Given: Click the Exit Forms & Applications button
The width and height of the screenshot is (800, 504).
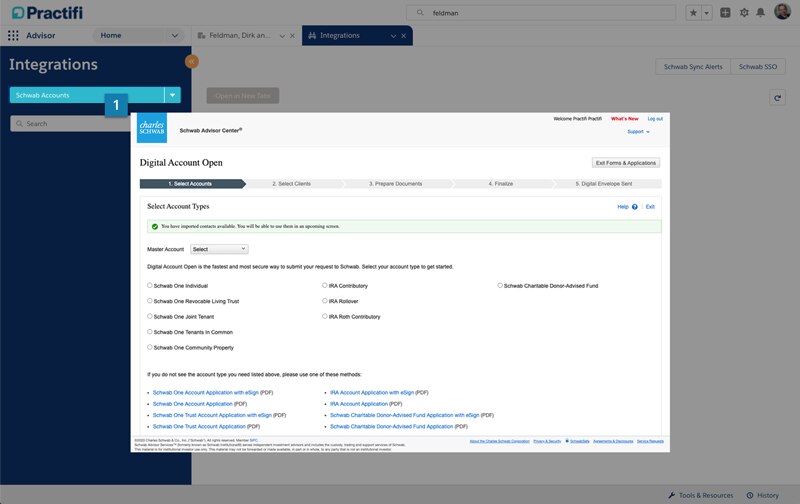Looking at the screenshot, I should click(626, 162).
